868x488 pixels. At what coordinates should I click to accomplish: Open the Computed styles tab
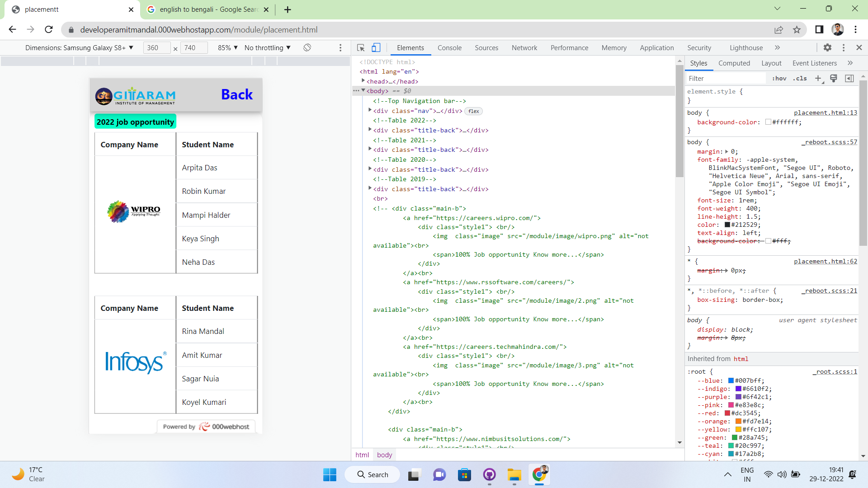pyautogui.click(x=734, y=63)
